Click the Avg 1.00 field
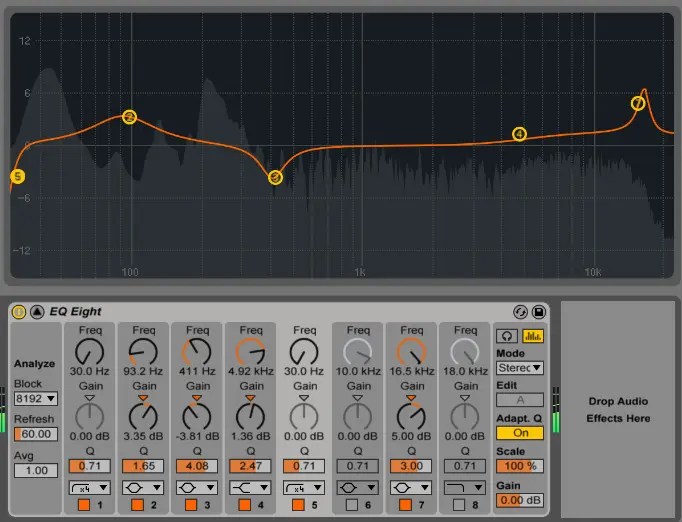The width and height of the screenshot is (682, 522). click(x=36, y=470)
